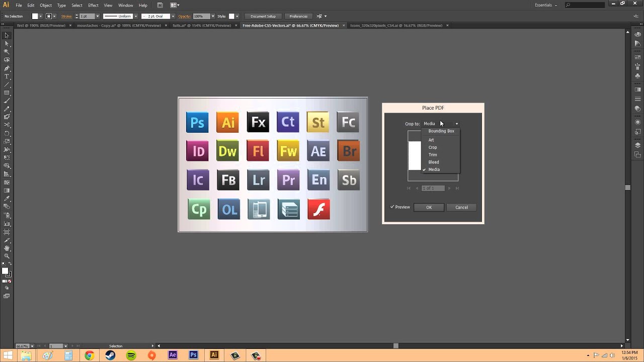This screenshot has height=362, width=644.
Task: Open the Object menu
Action: click(x=46, y=5)
